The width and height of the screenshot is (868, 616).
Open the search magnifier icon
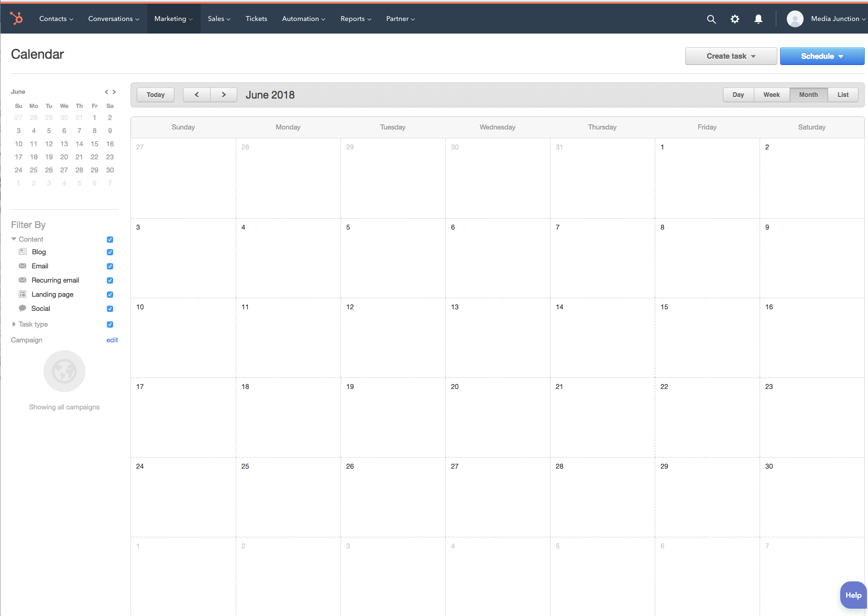click(x=711, y=19)
